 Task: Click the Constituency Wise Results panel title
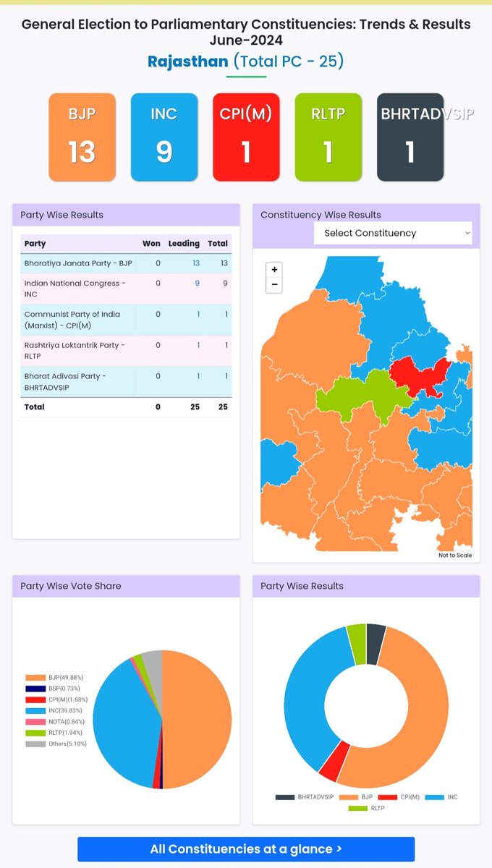click(321, 215)
